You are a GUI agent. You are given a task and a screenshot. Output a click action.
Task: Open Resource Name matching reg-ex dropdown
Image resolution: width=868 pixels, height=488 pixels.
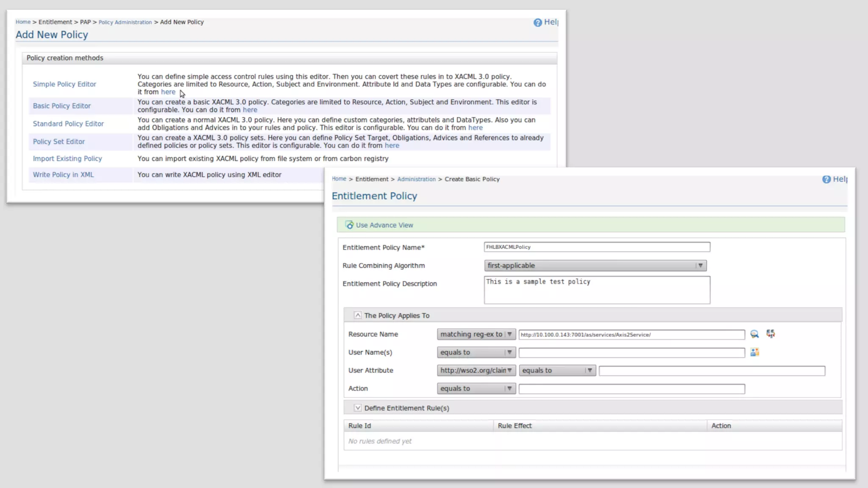coord(476,334)
